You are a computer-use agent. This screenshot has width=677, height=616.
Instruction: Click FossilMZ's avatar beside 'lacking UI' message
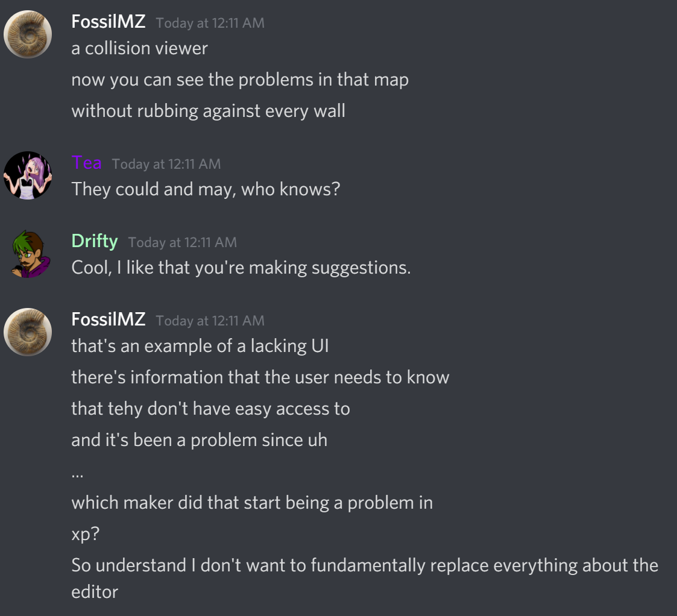point(28,332)
